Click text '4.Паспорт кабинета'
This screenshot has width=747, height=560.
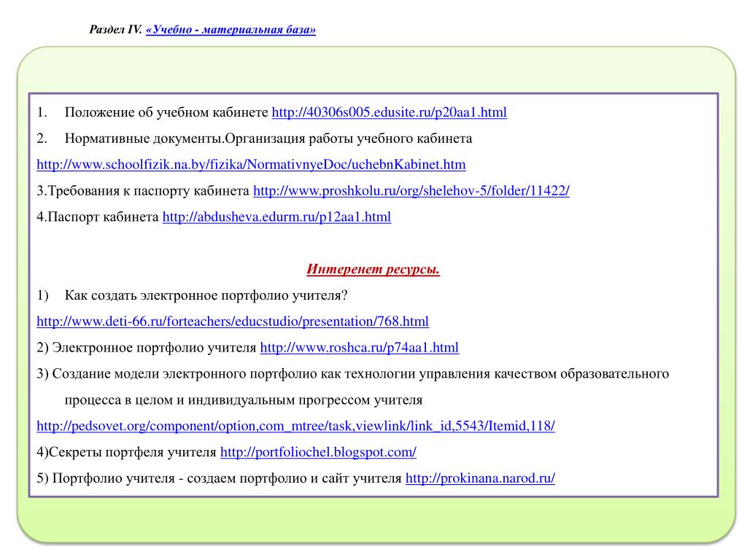98,217
